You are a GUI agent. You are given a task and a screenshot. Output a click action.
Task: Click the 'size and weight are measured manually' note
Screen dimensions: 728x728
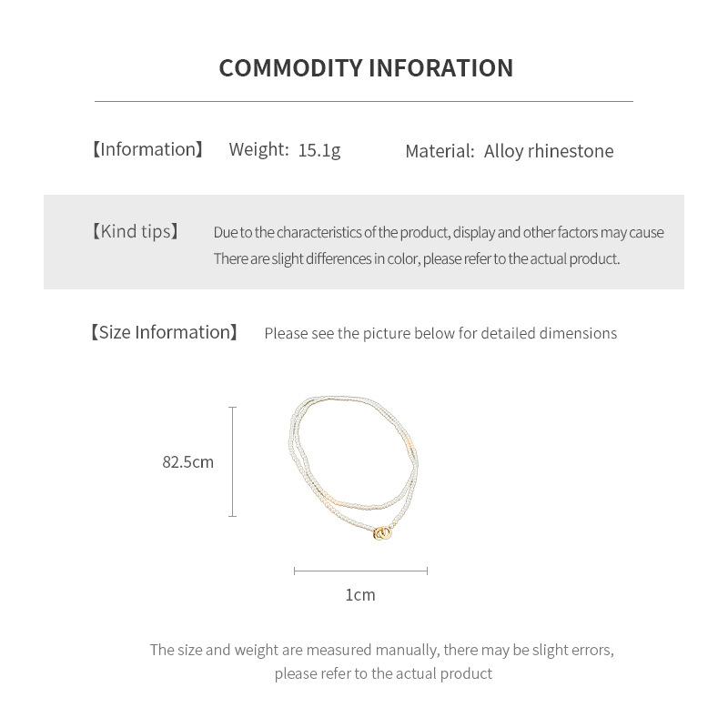point(381,650)
